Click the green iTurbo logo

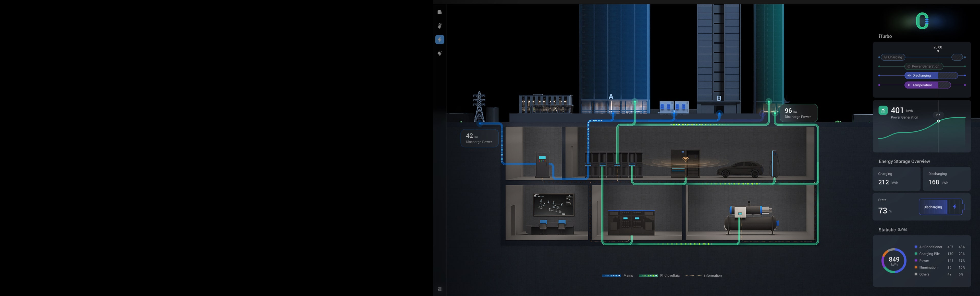[x=922, y=21]
